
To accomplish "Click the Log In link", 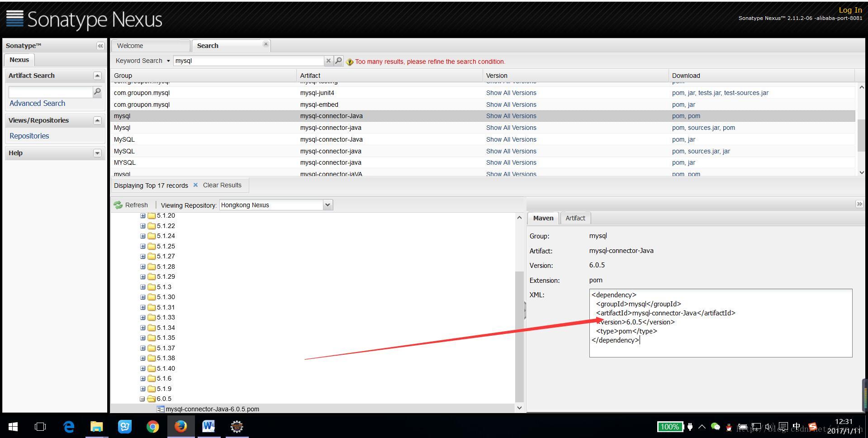I will click(850, 10).
